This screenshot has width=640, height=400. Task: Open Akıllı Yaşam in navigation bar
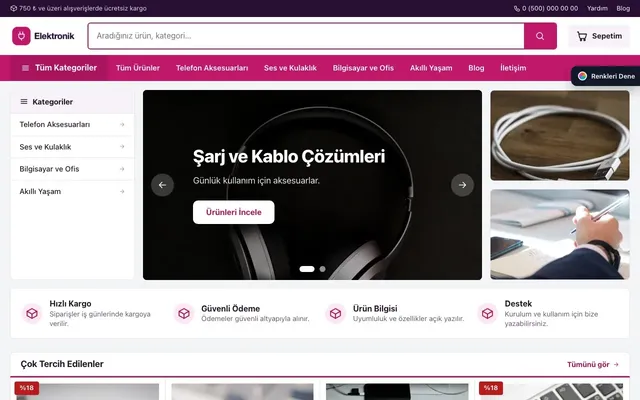click(x=431, y=68)
